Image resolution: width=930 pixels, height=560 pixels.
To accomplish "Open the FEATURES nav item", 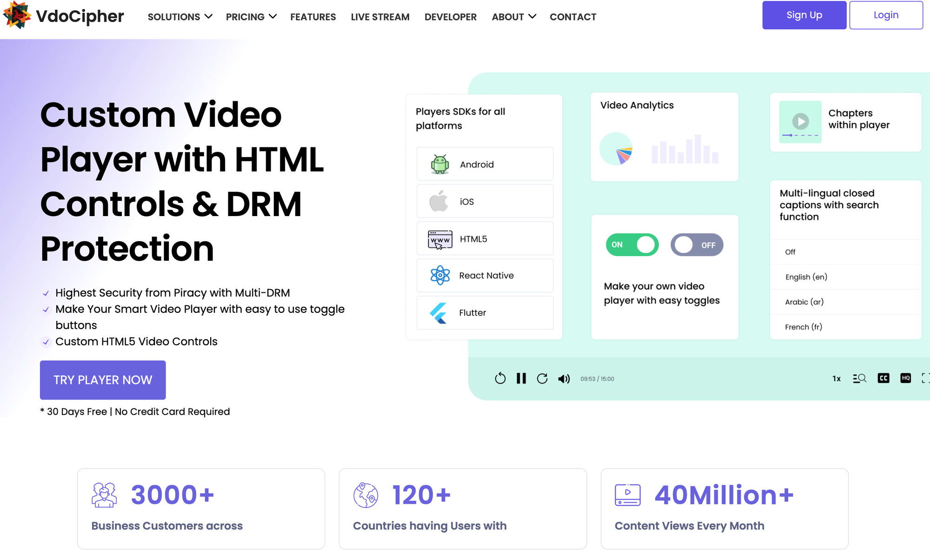I will coord(313,17).
